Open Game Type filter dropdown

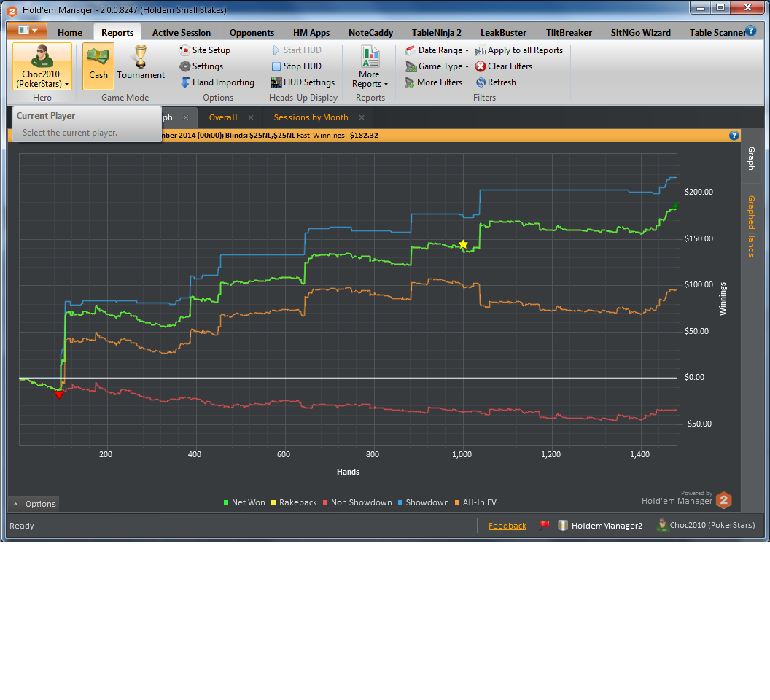(437, 66)
